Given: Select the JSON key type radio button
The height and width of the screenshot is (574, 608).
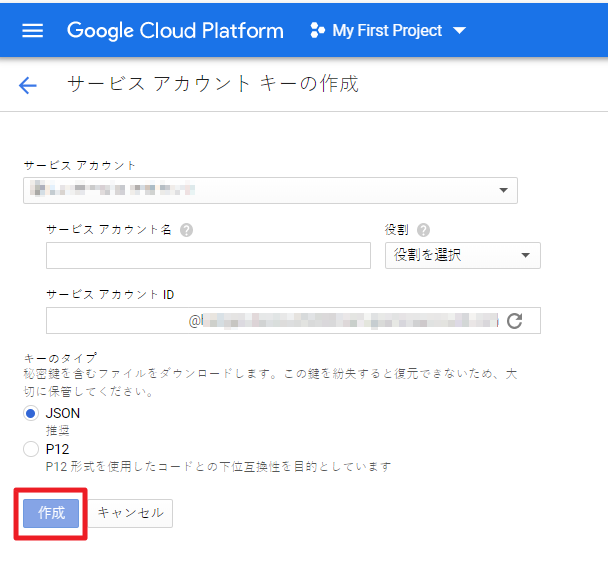Looking at the screenshot, I should coord(31,413).
